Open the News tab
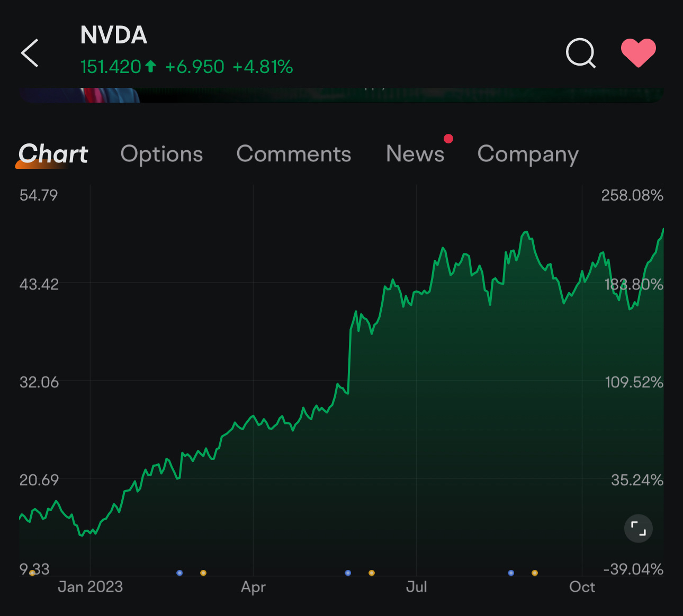 [x=415, y=154]
